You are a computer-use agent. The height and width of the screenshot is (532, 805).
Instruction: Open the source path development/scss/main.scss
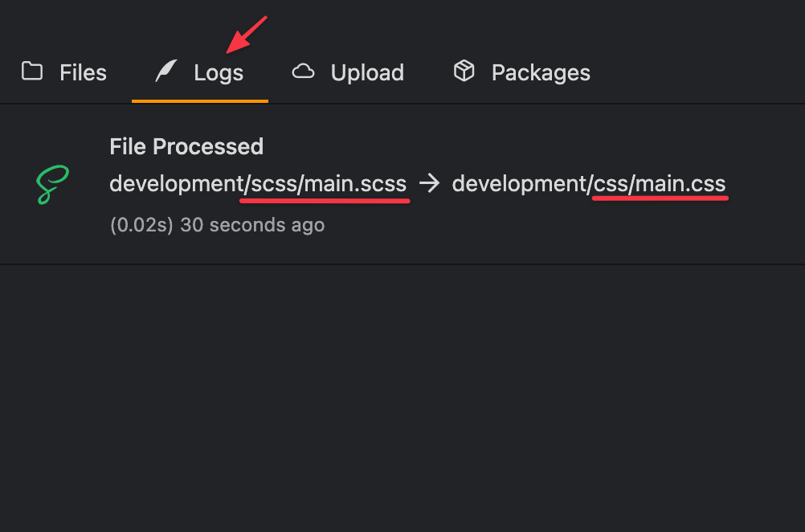258,184
